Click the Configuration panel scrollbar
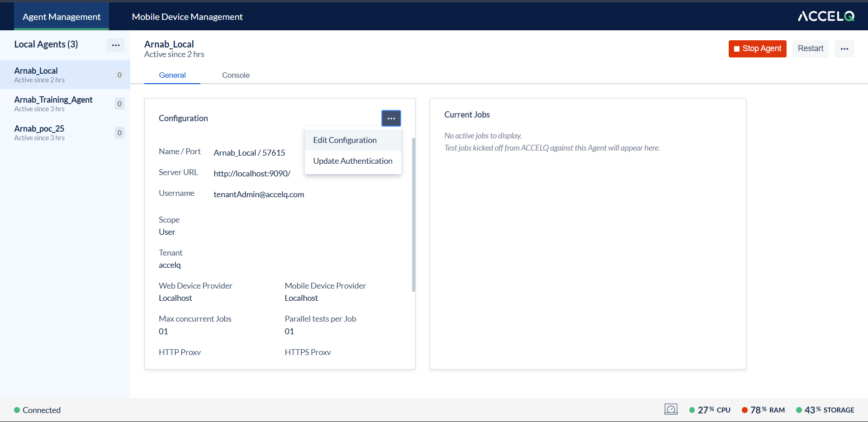The height and width of the screenshot is (422, 868). [413, 215]
